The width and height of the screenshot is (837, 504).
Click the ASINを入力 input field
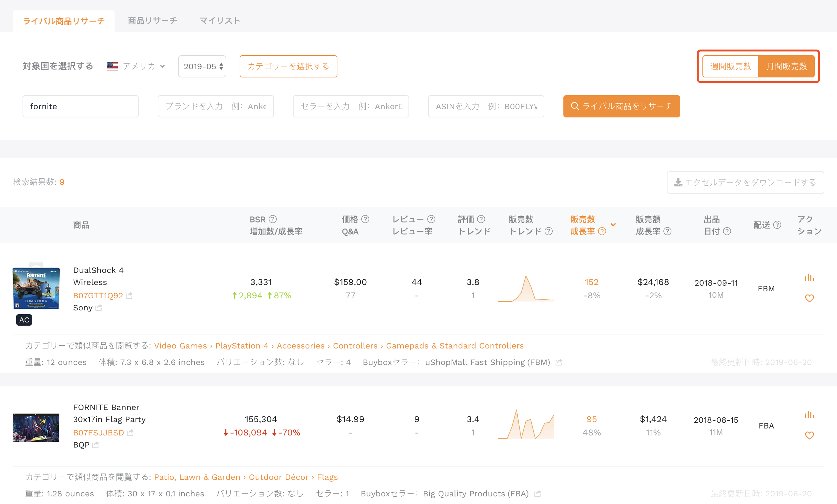click(486, 106)
